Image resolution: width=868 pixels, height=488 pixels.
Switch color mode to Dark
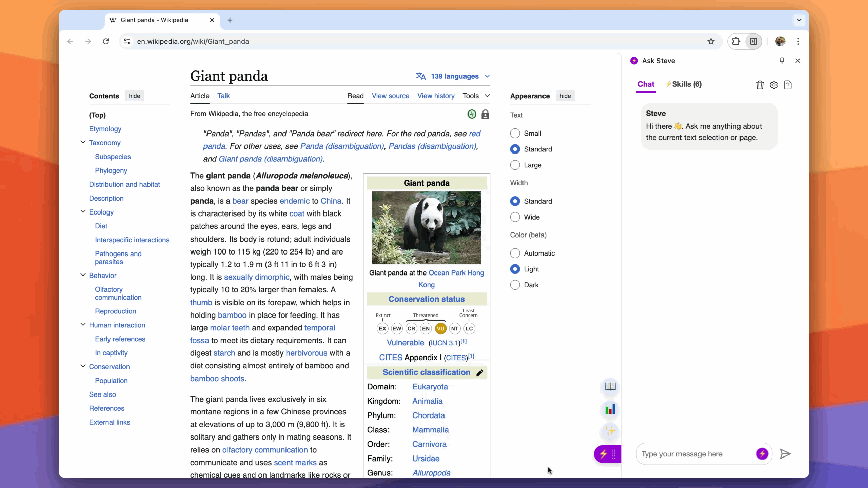click(x=515, y=285)
